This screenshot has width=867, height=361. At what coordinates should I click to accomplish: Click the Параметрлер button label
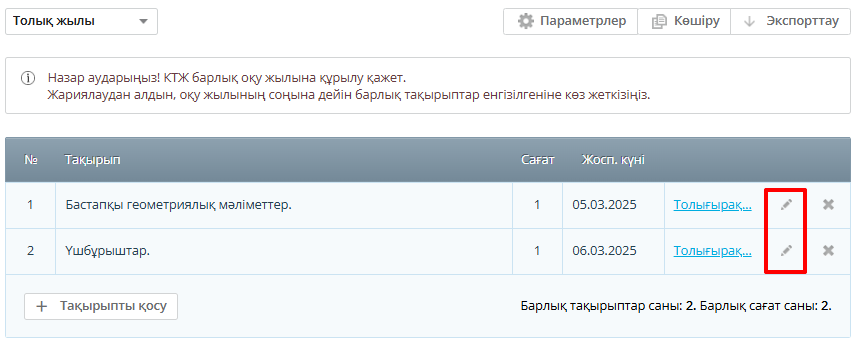(583, 21)
